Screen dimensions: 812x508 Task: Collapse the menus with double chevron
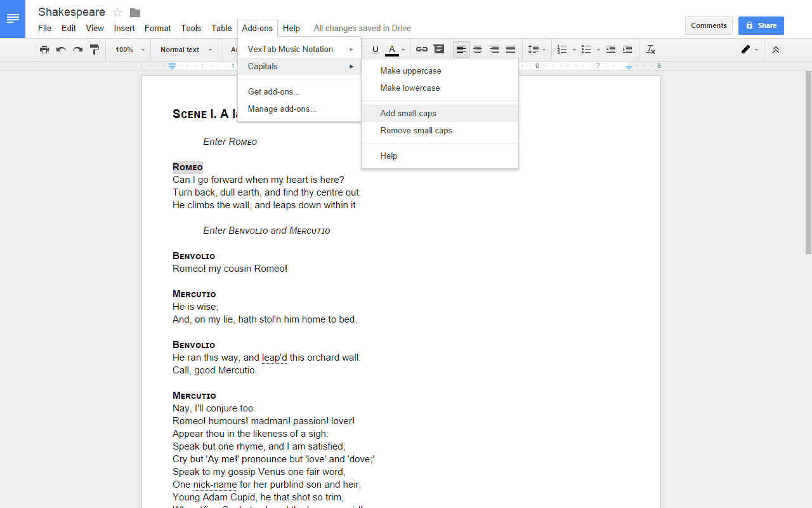coord(775,50)
